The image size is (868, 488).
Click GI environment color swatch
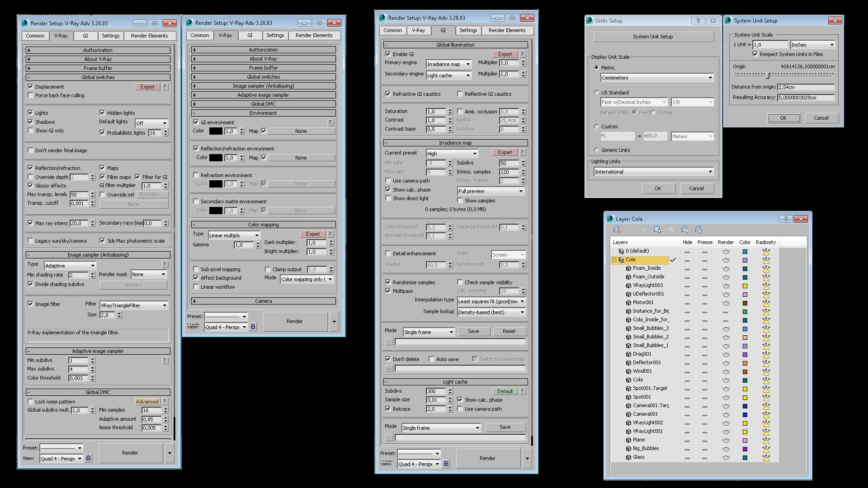pyautogui.click(x=216, y=131)
